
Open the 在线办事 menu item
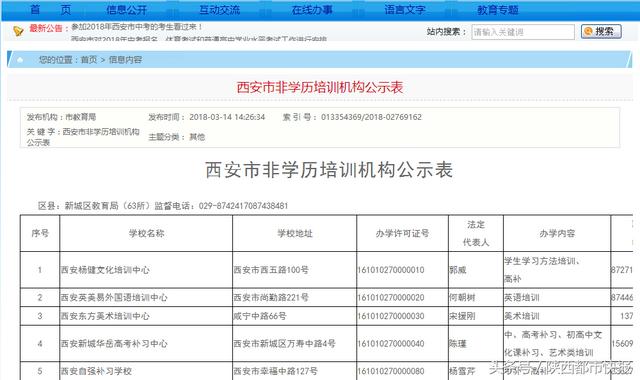tap(312, 9)
